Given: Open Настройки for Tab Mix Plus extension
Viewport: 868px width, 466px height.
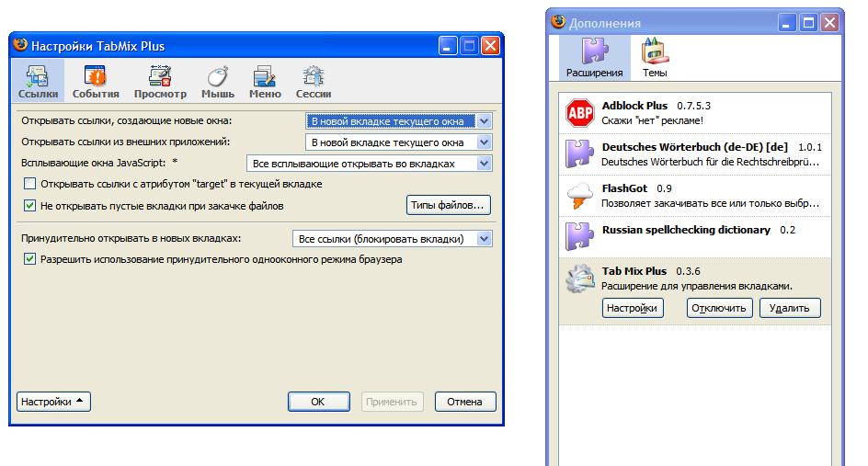Looking at the screenshot, I should tap(633, 308).
